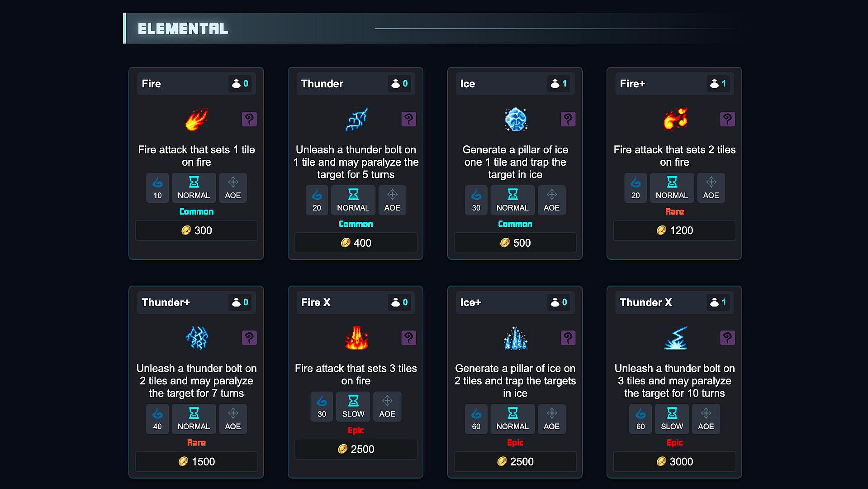Image resolution: width=868 pixels, height=489 pixels.
Task: Open the help icon on Fire+ card
Action: click(727, 120)
